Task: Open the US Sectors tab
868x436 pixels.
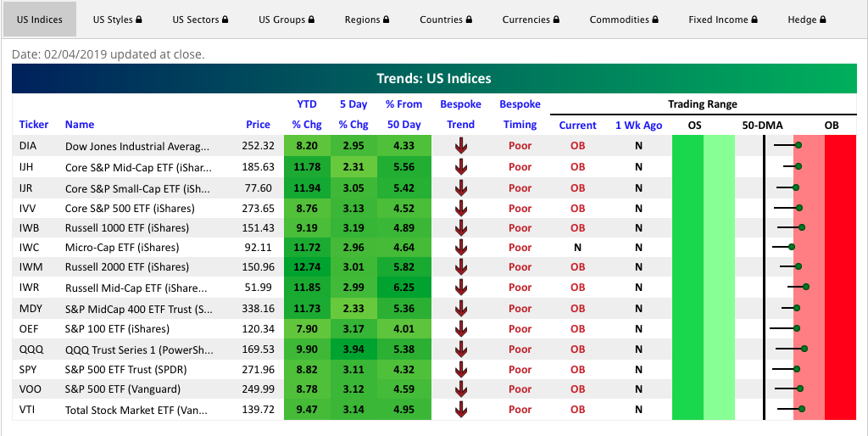Action: coord(200,20)
